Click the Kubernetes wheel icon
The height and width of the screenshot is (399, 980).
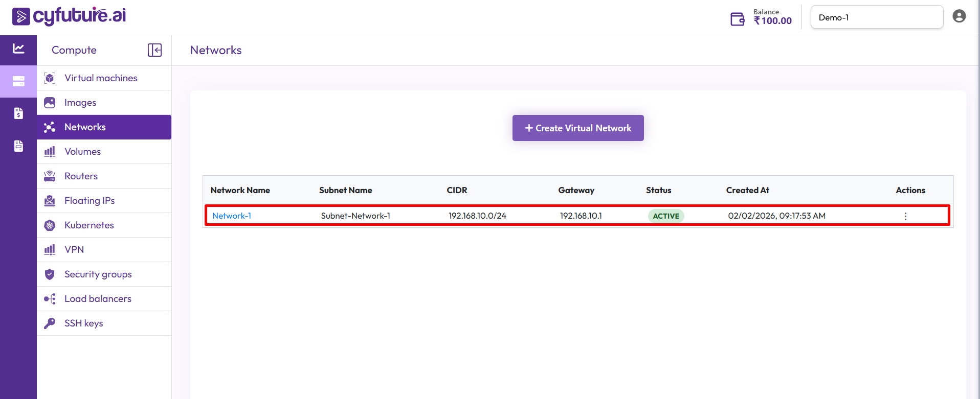pos(50,225)
